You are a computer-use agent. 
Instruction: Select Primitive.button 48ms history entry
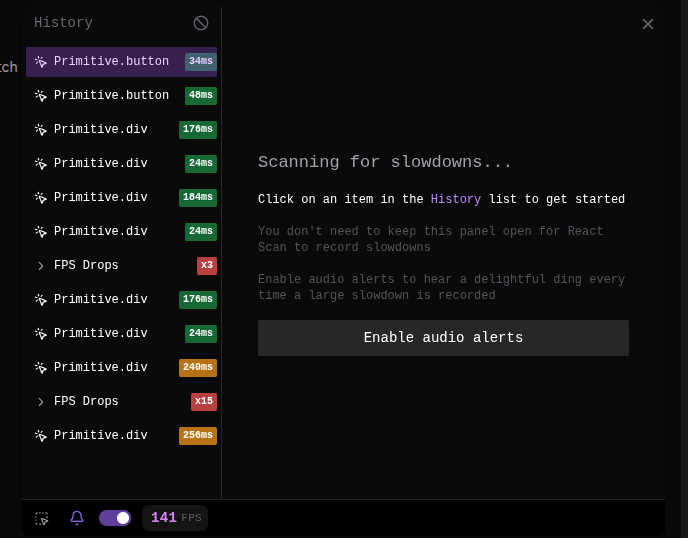(121, 95)
